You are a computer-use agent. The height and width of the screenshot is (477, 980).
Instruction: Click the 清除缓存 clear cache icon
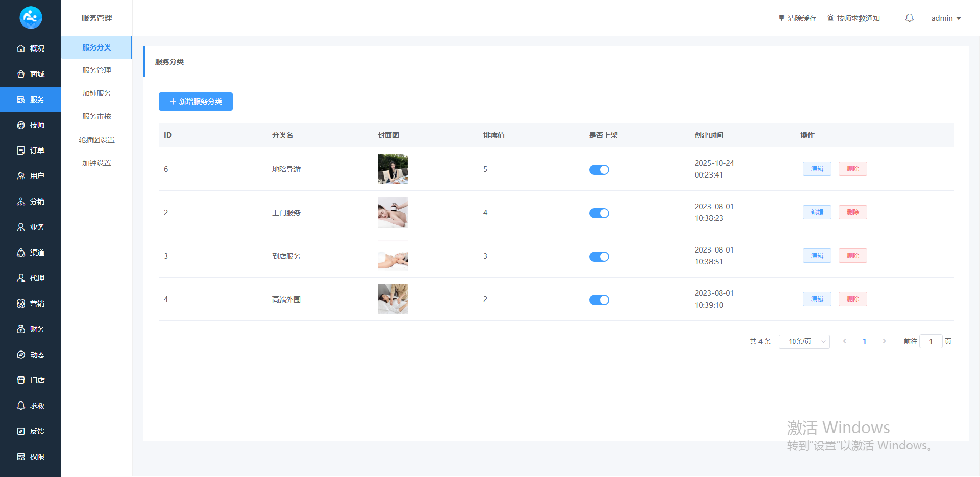point(781,18)
